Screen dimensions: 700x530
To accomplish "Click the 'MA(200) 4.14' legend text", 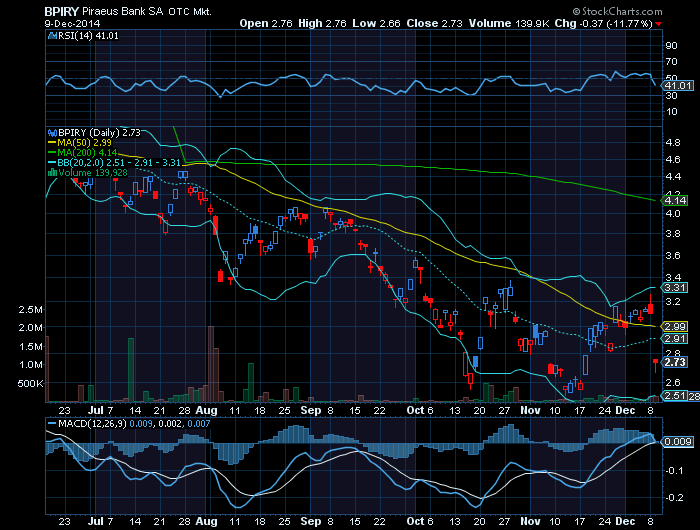I will [x=87, y=153].
